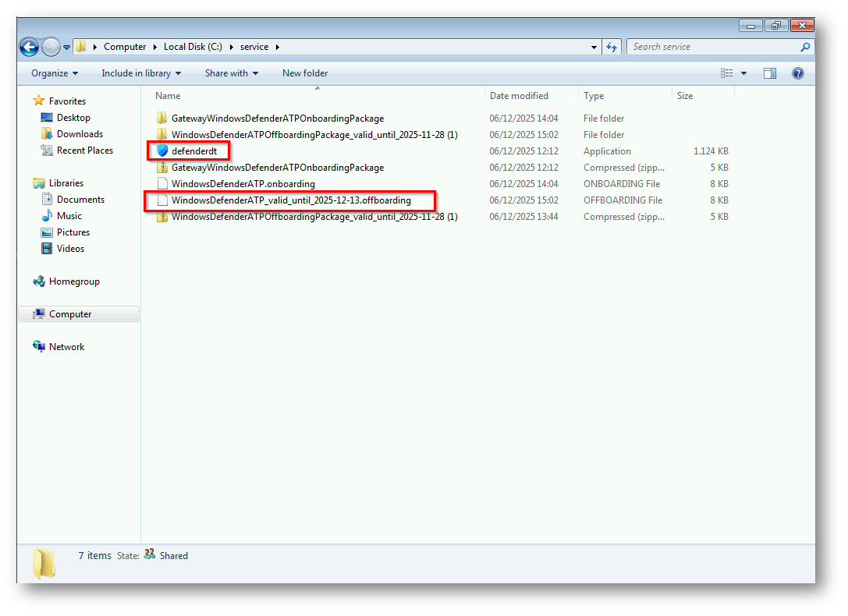Click the search magnifier icon

point(805,47)
